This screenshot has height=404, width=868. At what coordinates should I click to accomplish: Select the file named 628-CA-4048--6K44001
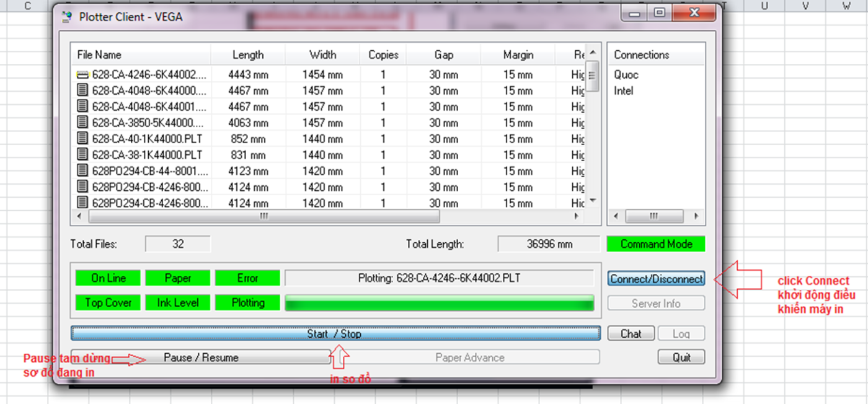coord(149,107)
